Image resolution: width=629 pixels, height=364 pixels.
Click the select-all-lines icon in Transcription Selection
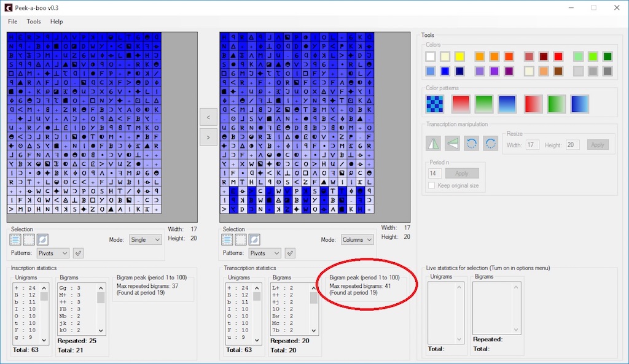click(x=227, y=240)
